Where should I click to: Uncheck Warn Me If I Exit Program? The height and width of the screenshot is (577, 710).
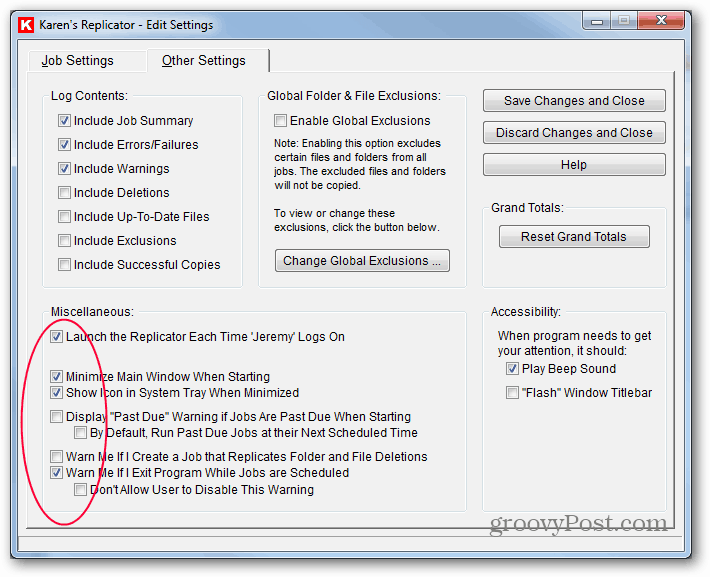click(x=56, y=473)
